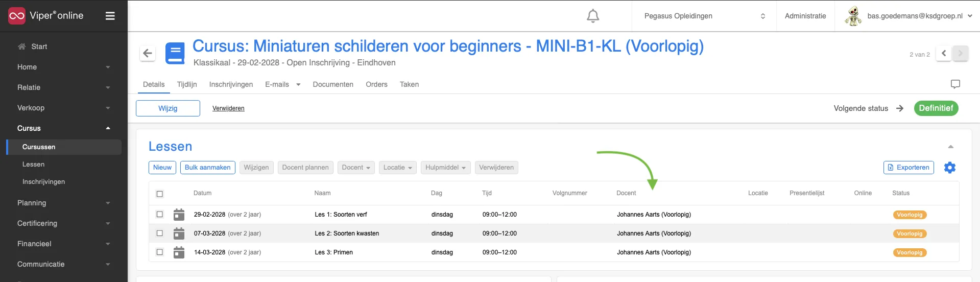The image size is (980, 282).
Task: Open the Locatie dropdown button
Action: (398, 168)
